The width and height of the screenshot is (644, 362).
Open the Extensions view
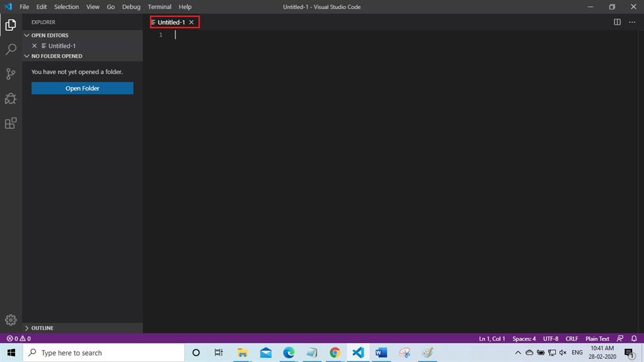tap(11, 123)
